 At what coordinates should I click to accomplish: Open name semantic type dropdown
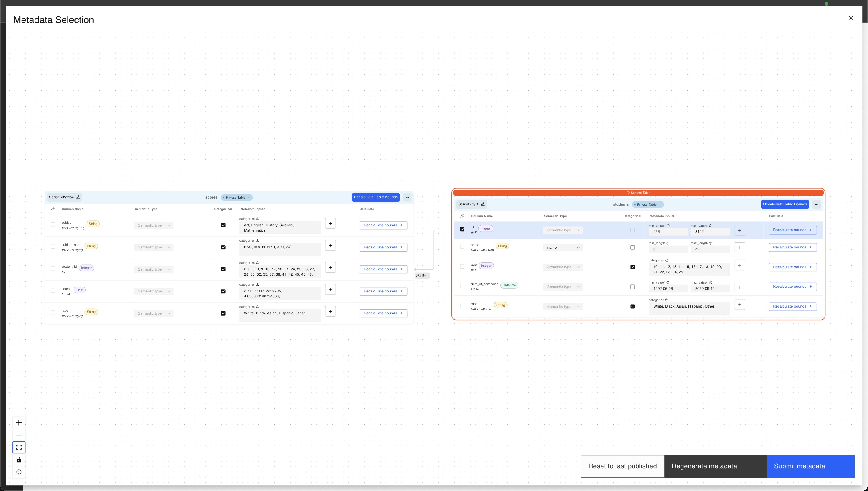tap(563, 248)
